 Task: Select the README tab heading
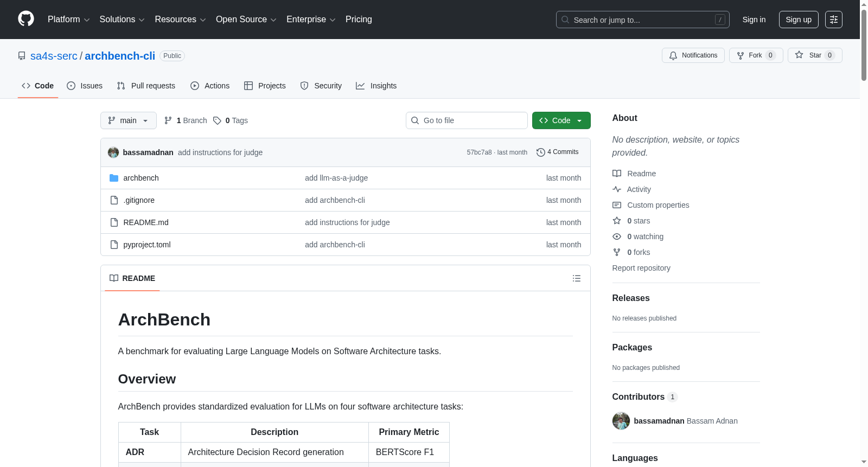pos(132,278)
